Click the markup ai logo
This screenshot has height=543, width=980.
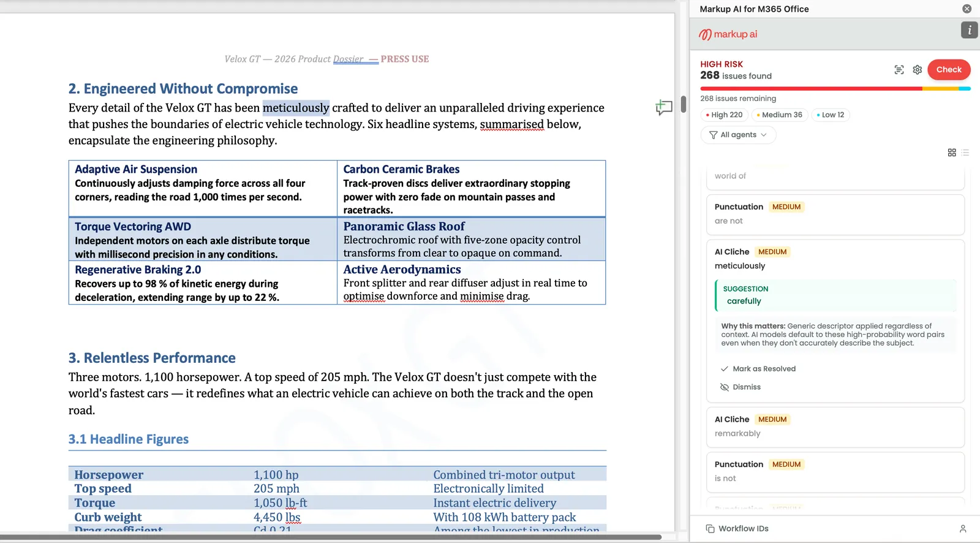(x=728, y=34)
